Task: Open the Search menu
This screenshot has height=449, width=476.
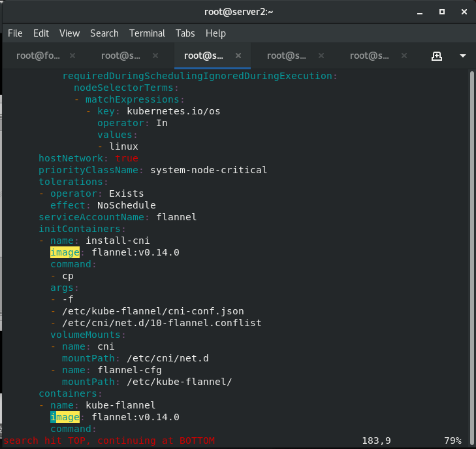Action: pos(104,33)
